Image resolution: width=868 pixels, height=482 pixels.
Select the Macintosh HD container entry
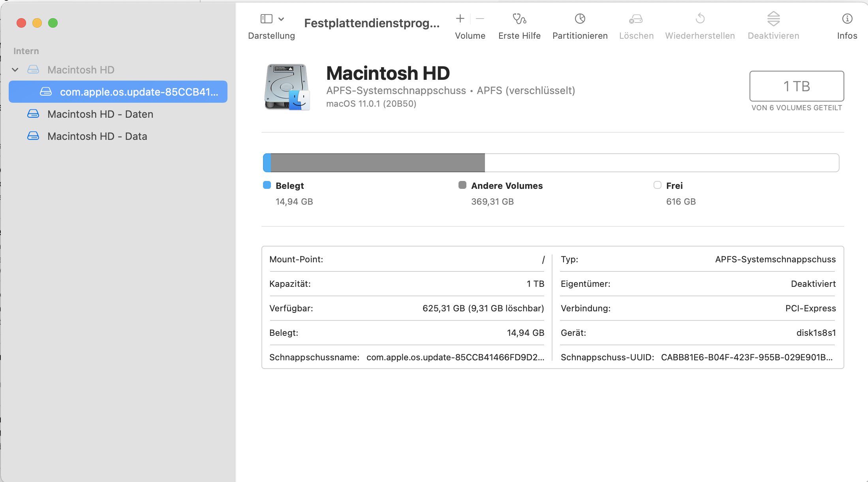tap(81, 70)
